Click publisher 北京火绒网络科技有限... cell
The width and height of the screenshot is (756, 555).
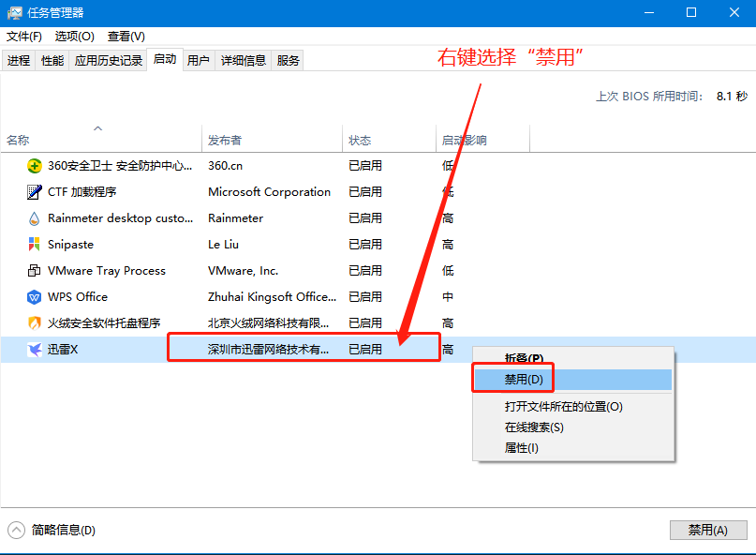point(268,322)
